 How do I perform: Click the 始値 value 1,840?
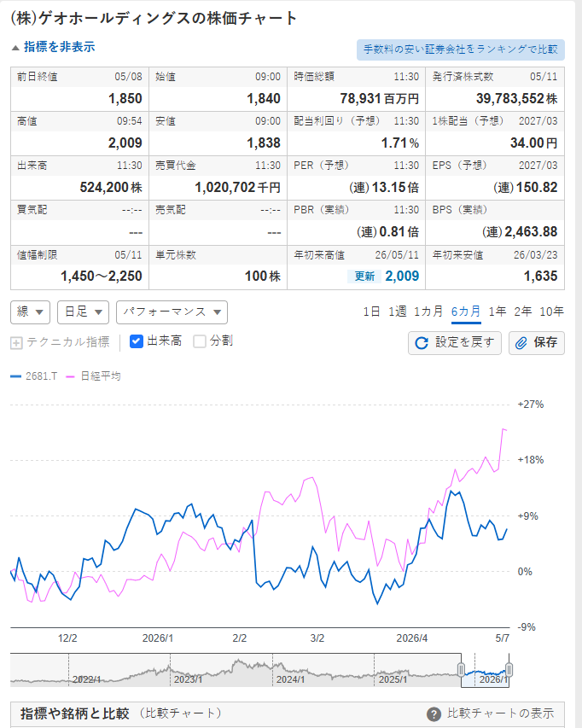(x=263, y=98)
